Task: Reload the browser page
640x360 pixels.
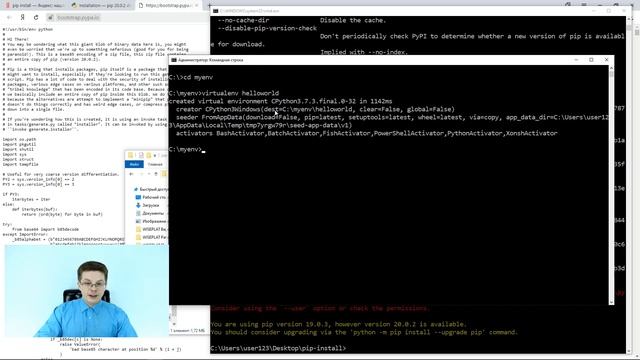Action: [36, 18]
